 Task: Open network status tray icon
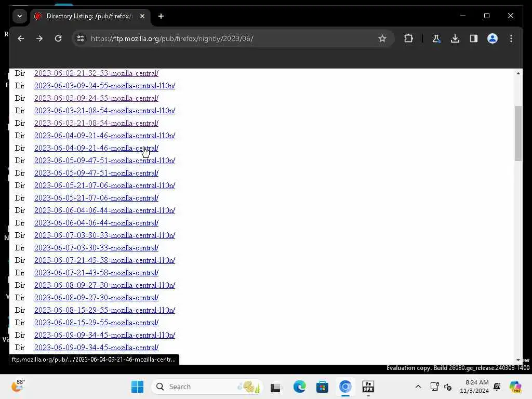coord(434,387)
